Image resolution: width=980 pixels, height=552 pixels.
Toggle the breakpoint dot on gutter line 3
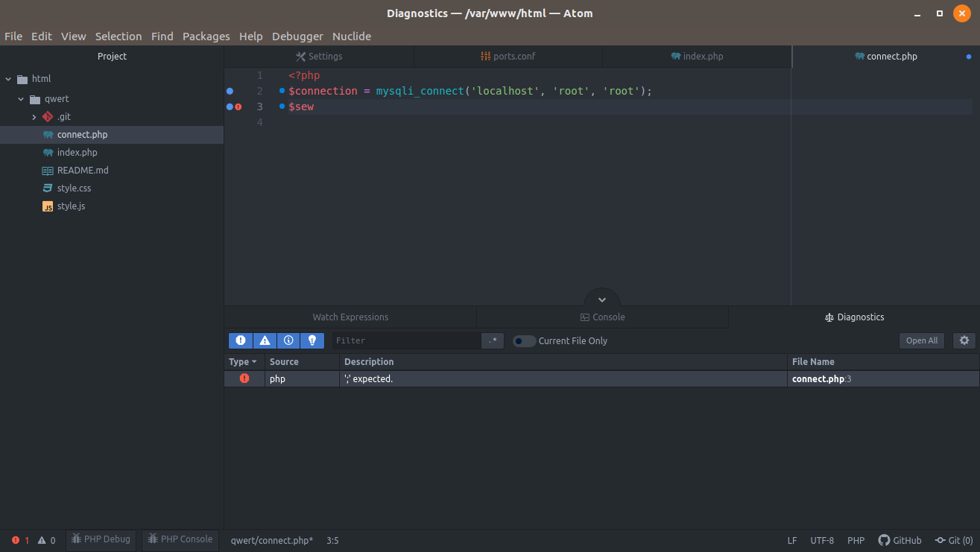tap(230, 107)
